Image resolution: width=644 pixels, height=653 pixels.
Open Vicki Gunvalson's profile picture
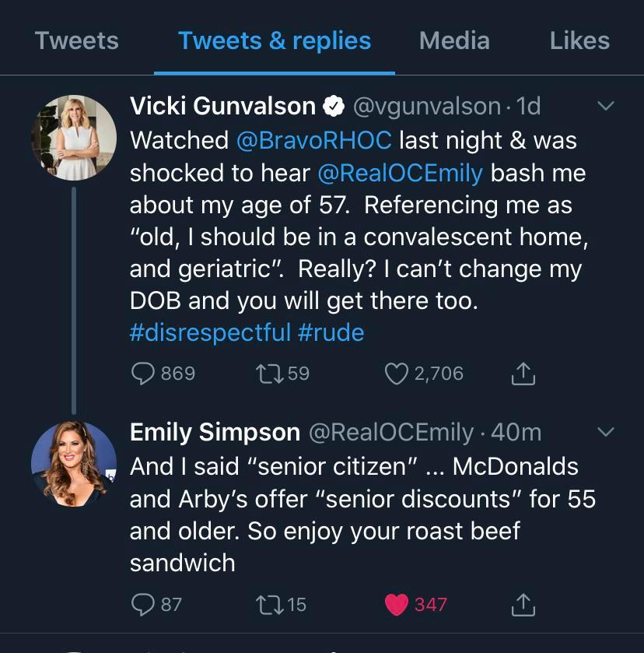coord(74,138)
